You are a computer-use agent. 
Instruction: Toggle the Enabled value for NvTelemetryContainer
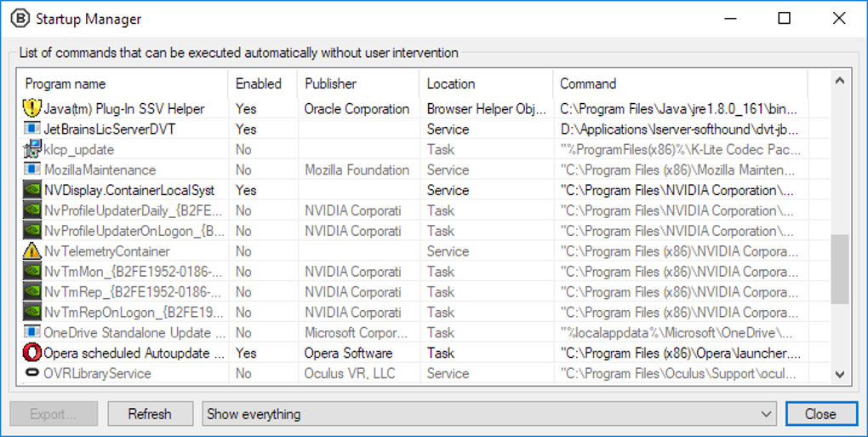point(244,251)
